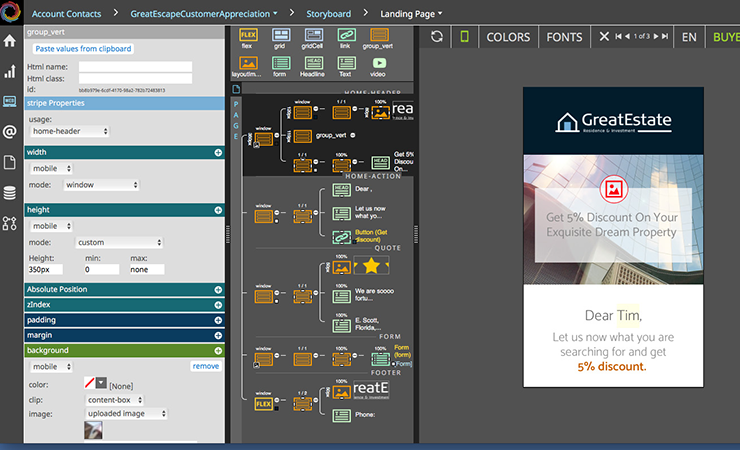This screenshot has width=740, height=450.
Task: Open the COLORS tab in preview toolbar
Action: coord(508,37)
